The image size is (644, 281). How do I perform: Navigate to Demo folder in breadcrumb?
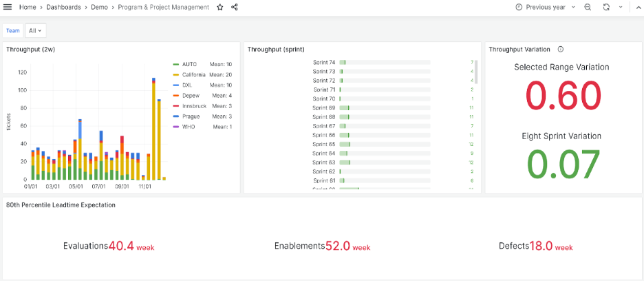[100, 7]
